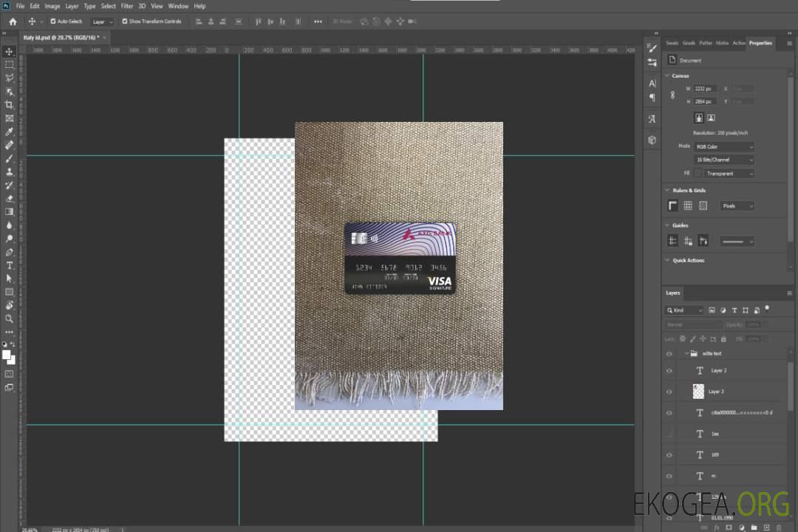
Task: Open the RGB Color mode dropdown
Action: click(723, 146)
